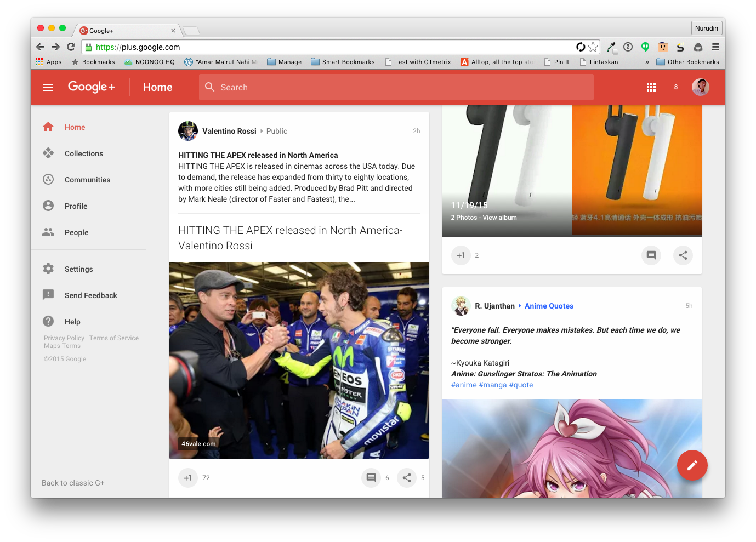Open View album link
This screenshot has width=756, height=542.
(499, 218)
